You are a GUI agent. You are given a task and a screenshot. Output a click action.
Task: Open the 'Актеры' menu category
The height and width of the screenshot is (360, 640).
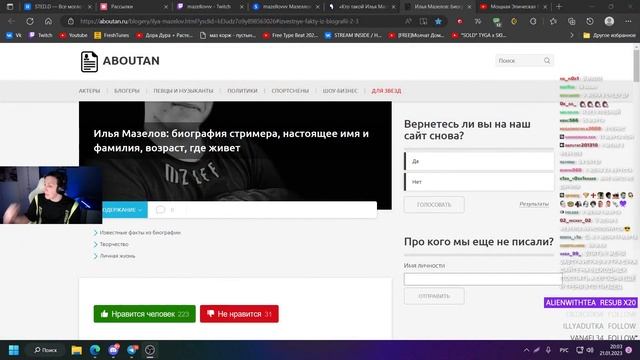click(89, 91)
